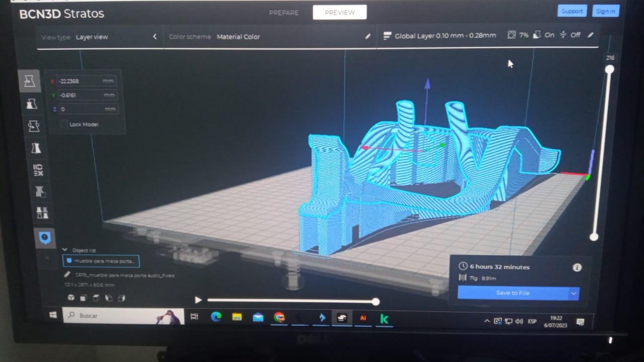Click the simulation path slider handle
The height and width of the screenshot is (362, 644).
375,302
